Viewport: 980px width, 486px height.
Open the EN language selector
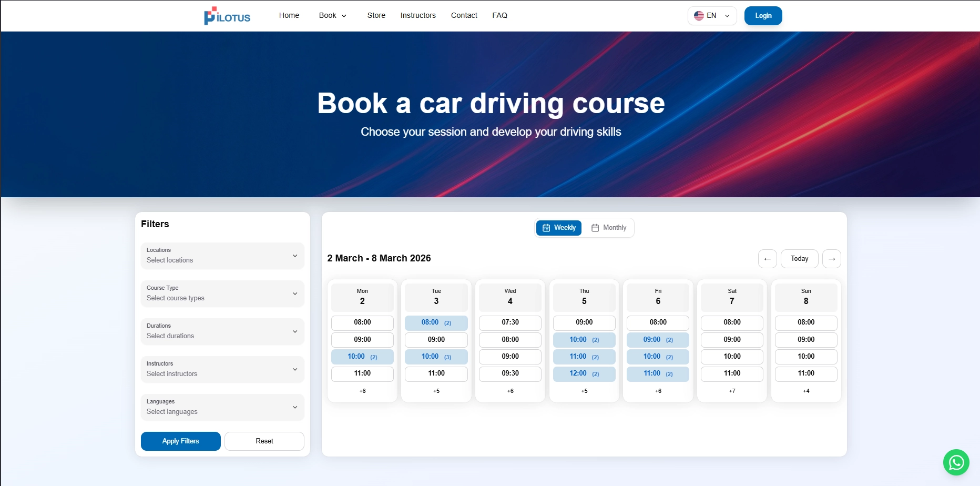pyautogui.click(x=712, y=16)
